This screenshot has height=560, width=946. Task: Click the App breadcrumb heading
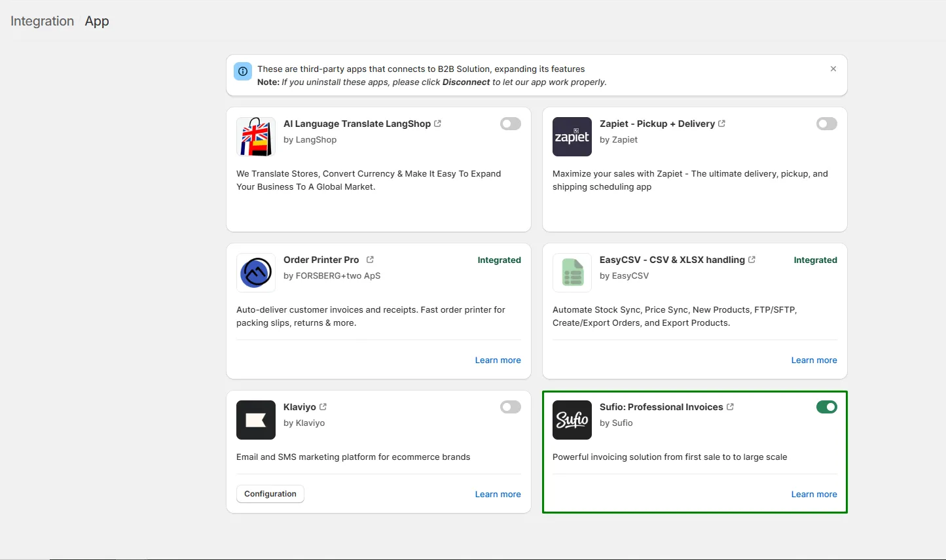click(97, 21)
